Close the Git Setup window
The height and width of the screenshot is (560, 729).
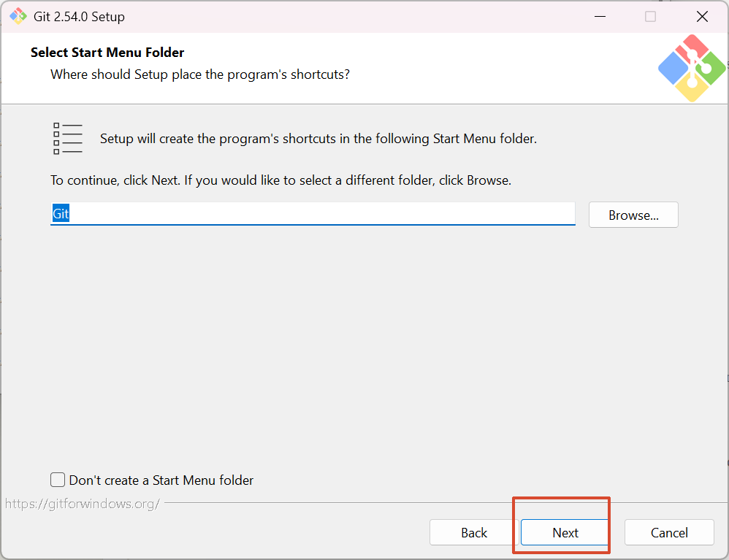(x=702, y=16)
